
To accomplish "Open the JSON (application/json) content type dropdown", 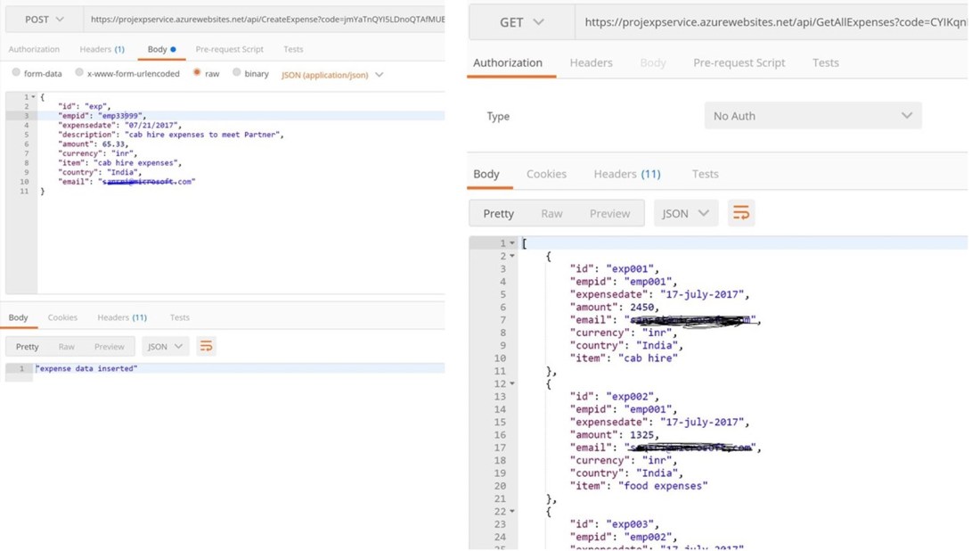I will click(x=332, y=75).
